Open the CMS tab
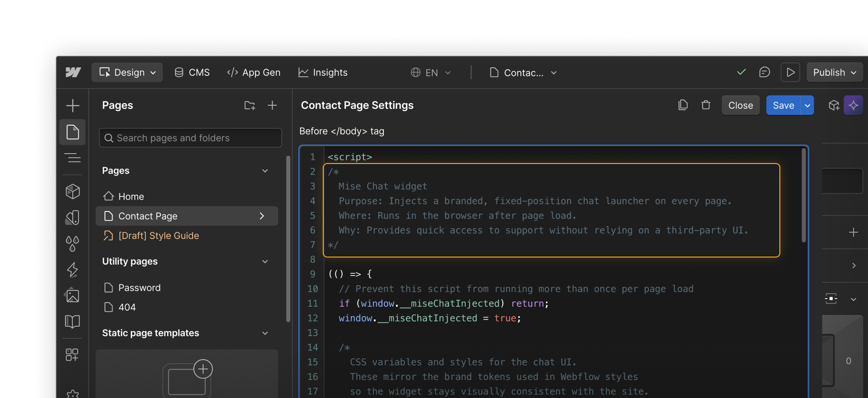The height and width of the screenshot is (398, 868). click(192, 72)
